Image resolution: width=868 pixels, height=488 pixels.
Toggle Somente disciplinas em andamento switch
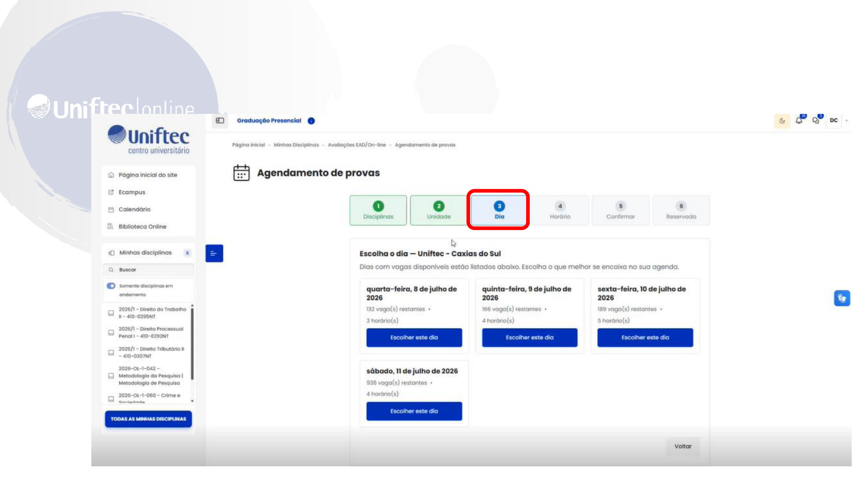point(111,286)
